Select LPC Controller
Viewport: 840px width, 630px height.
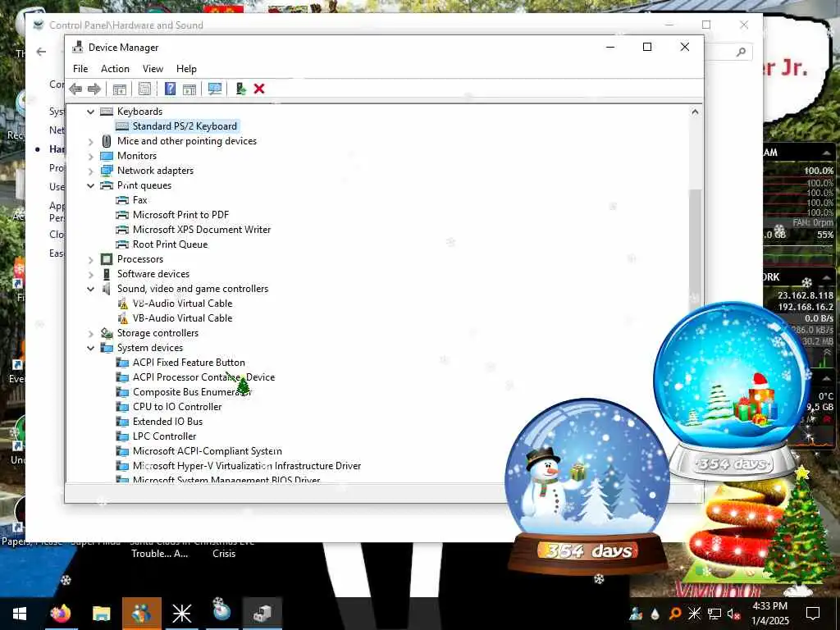coord(164,436)
